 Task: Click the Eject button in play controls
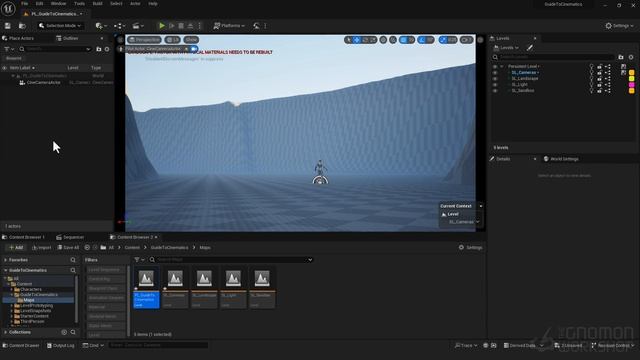tap(190, 26)
